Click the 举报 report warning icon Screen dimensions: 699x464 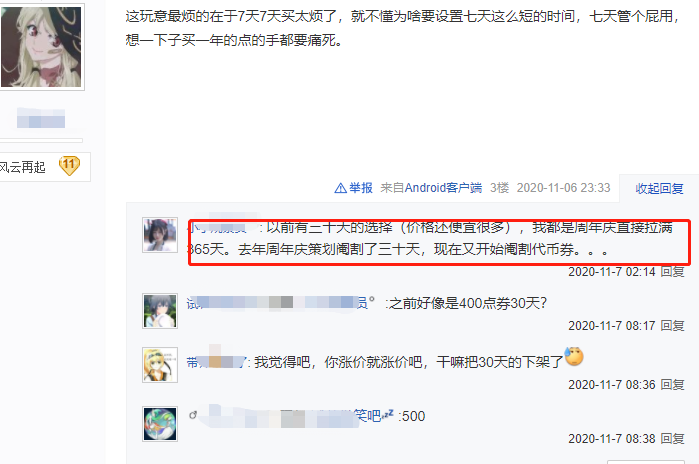click(x=340, y=188)
